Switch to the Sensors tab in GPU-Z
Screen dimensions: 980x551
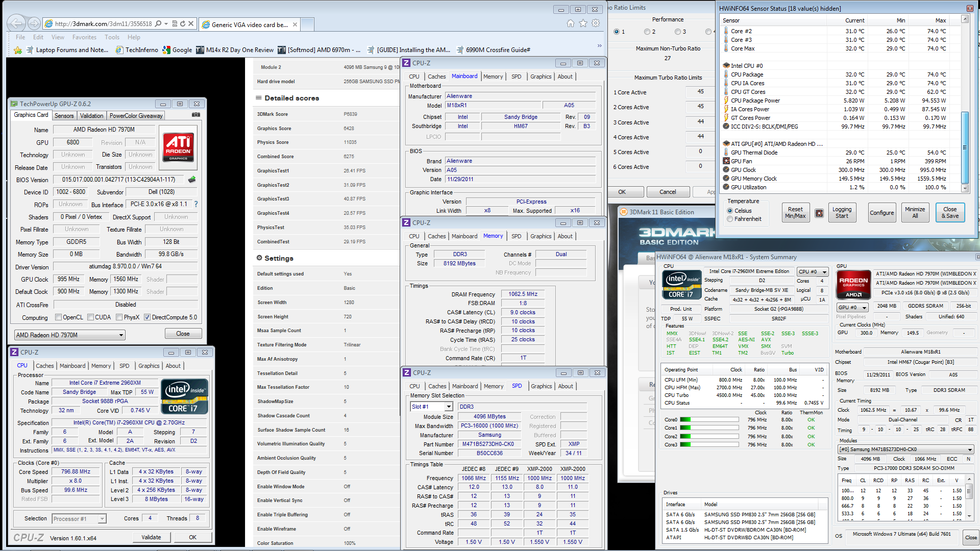[64, 116]
